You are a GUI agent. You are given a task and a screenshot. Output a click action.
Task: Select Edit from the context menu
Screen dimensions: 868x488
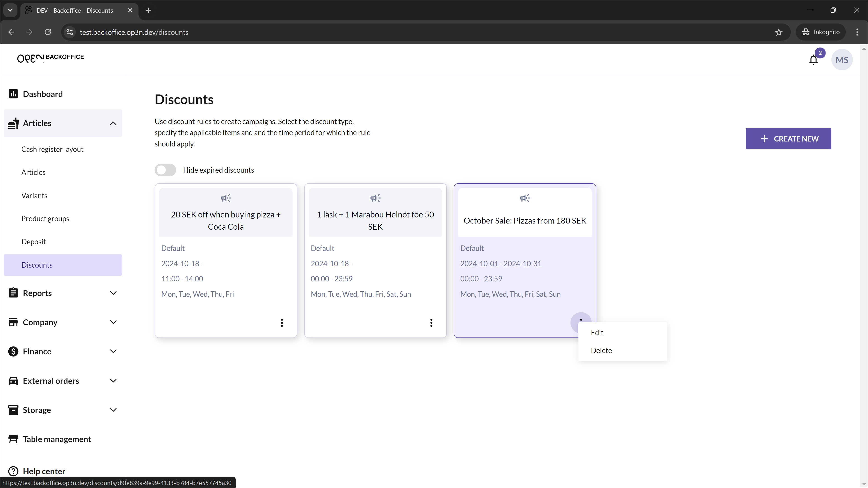(597, 332)
